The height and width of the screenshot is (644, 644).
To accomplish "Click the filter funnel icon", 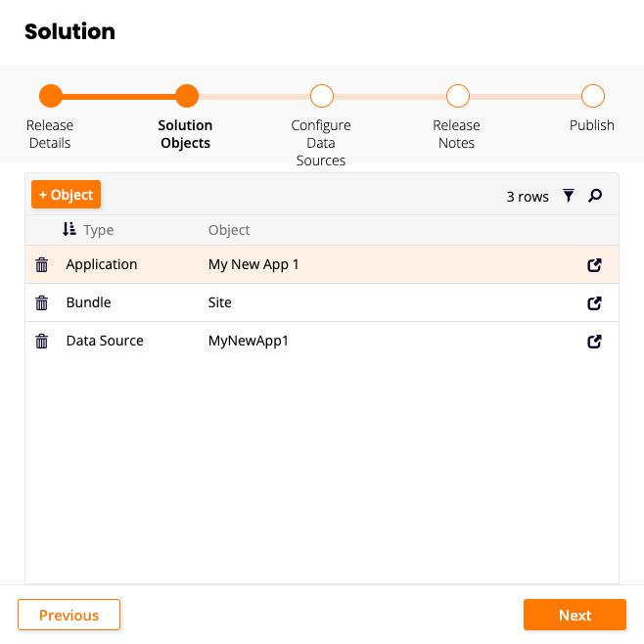I will 569,196.
